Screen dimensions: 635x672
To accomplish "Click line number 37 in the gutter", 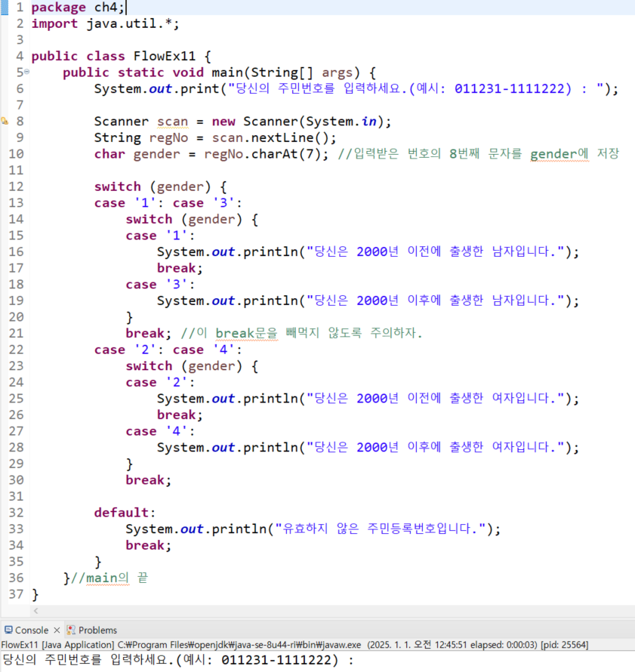I will tap(16, 594).
